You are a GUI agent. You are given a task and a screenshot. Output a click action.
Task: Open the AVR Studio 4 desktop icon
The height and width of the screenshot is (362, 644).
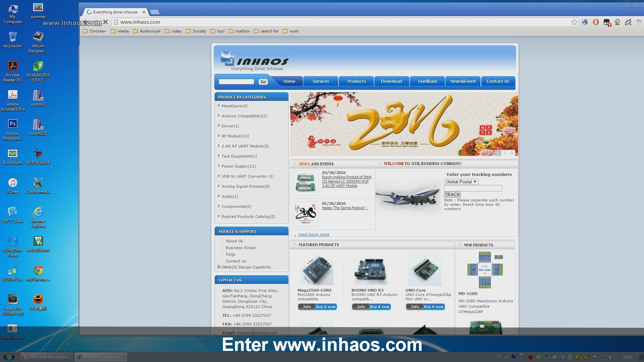point(38,154)
